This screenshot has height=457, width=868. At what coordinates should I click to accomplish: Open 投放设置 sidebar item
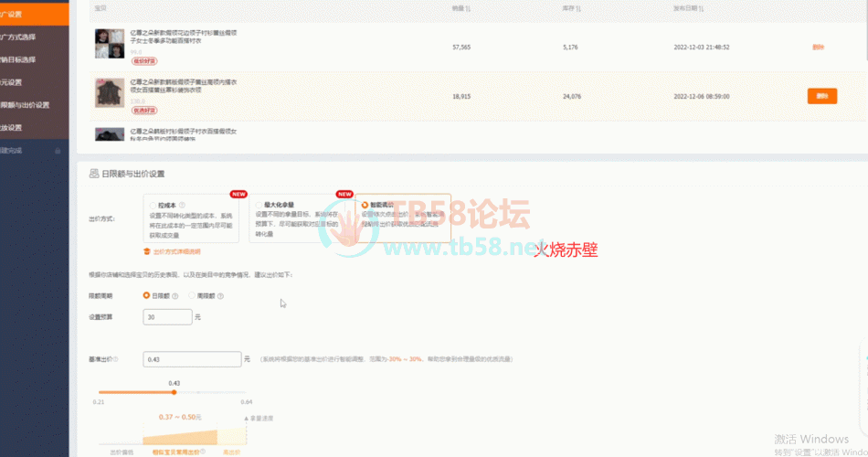(35, 128)
